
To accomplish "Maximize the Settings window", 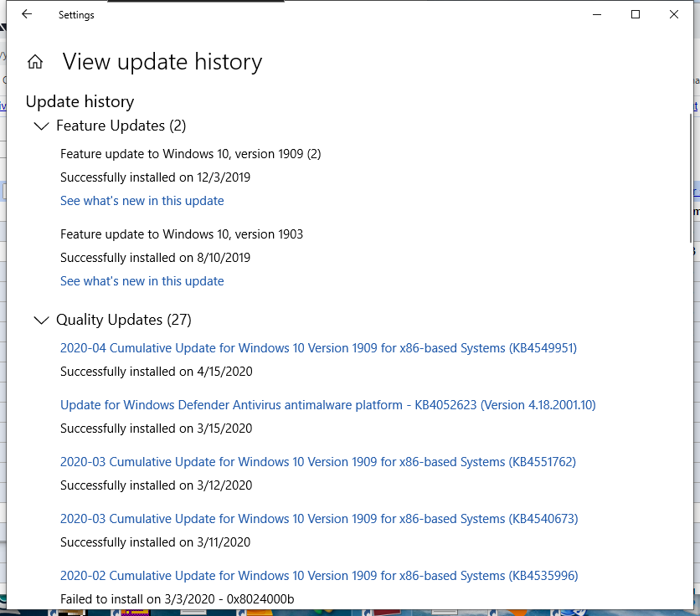I will click(x=636, y=14).
